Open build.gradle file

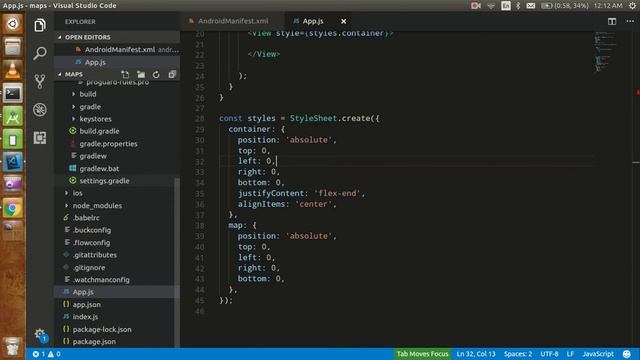click(99, 131)
